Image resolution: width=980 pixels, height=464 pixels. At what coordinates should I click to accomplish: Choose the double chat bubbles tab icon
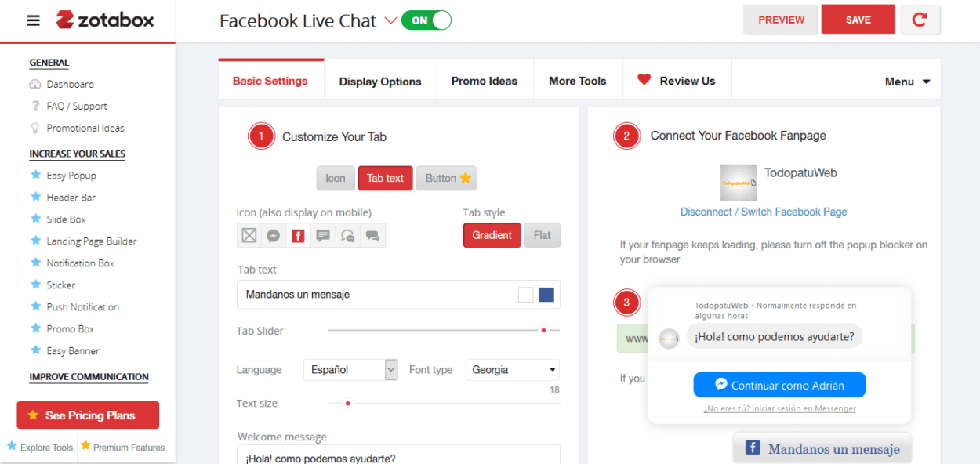372,235
